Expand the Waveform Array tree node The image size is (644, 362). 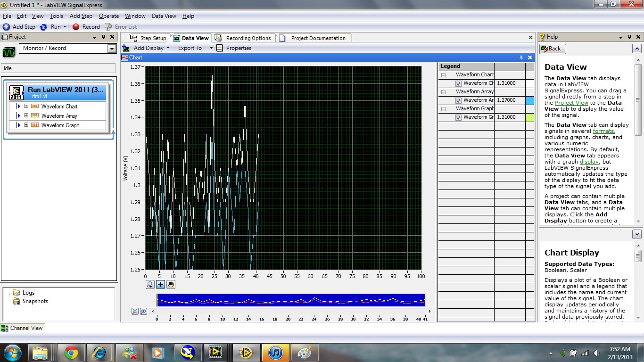point(26,116)
